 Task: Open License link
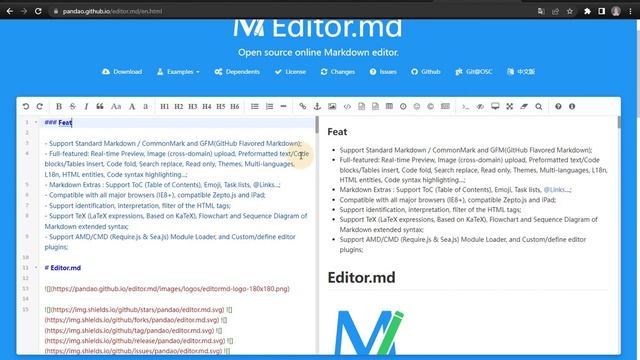point(290,72)
